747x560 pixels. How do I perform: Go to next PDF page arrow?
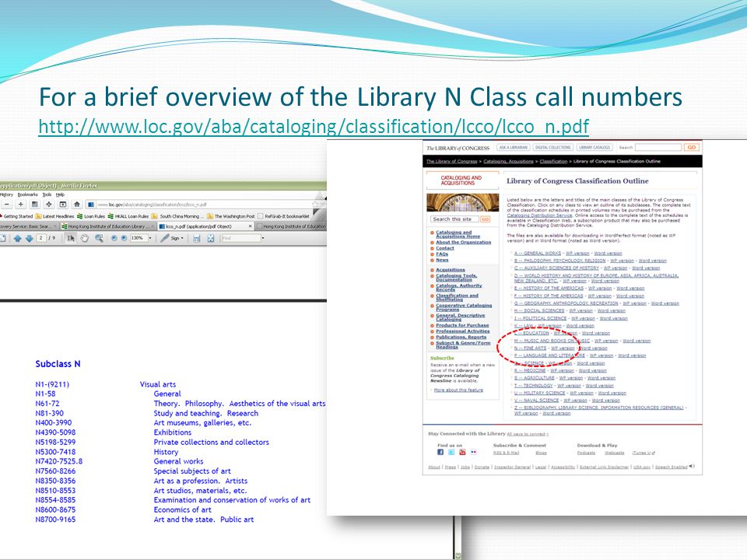(29, 238)
